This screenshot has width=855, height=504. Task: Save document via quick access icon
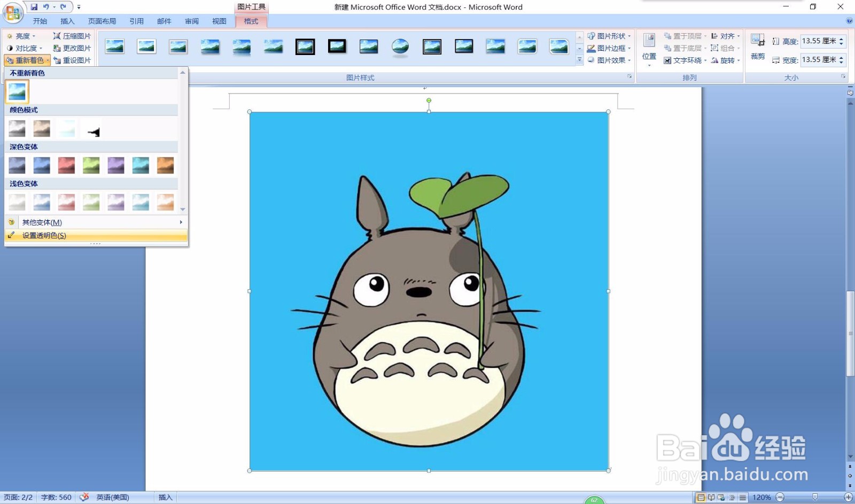[x=34, y=7]
